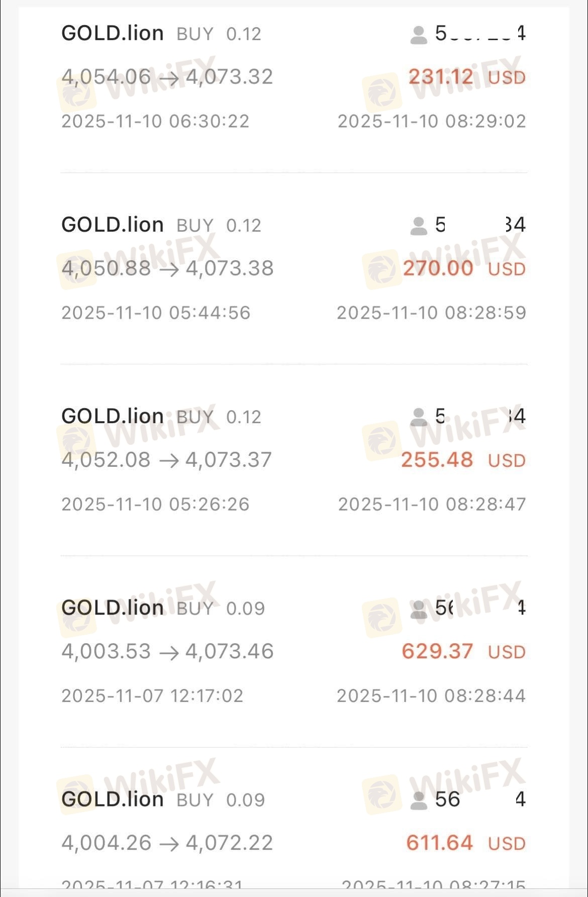Open GOLD.lion trade opened at 06:30:22
This screenshot has height=897, width=588.
tap(113, 34)
